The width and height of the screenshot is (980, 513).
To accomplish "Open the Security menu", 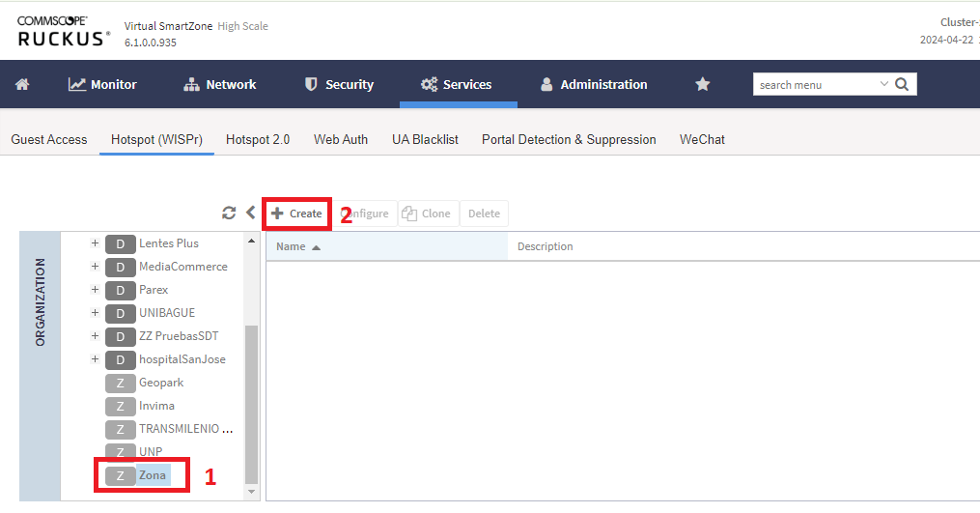I will point(339,84).
